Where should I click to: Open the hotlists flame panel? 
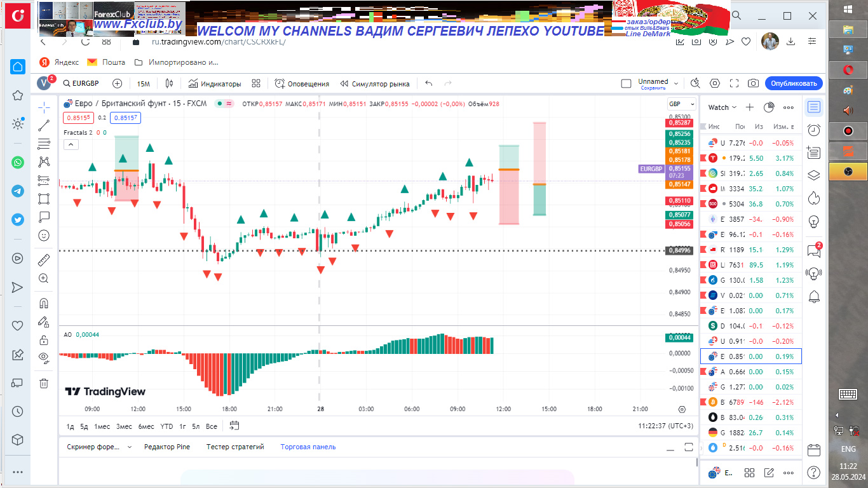tap(814, 198)
